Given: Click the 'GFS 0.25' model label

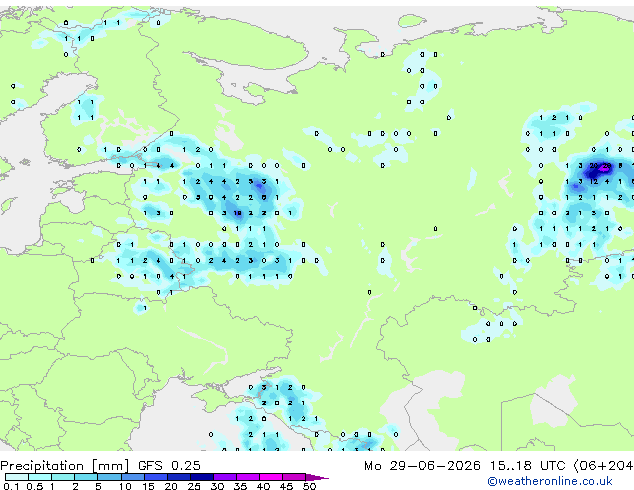Looking at the screenshot, I should 169,466.
